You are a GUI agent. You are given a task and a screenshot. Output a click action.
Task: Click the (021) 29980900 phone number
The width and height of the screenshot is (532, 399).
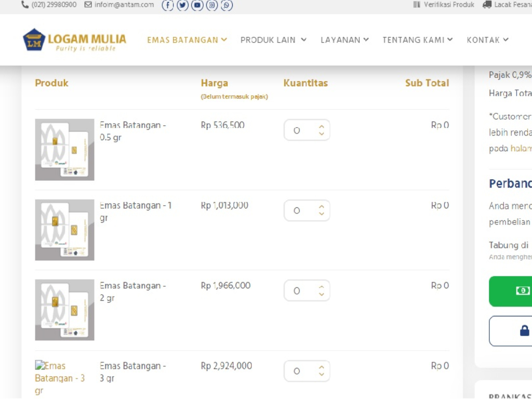click(x=54, y=5)
